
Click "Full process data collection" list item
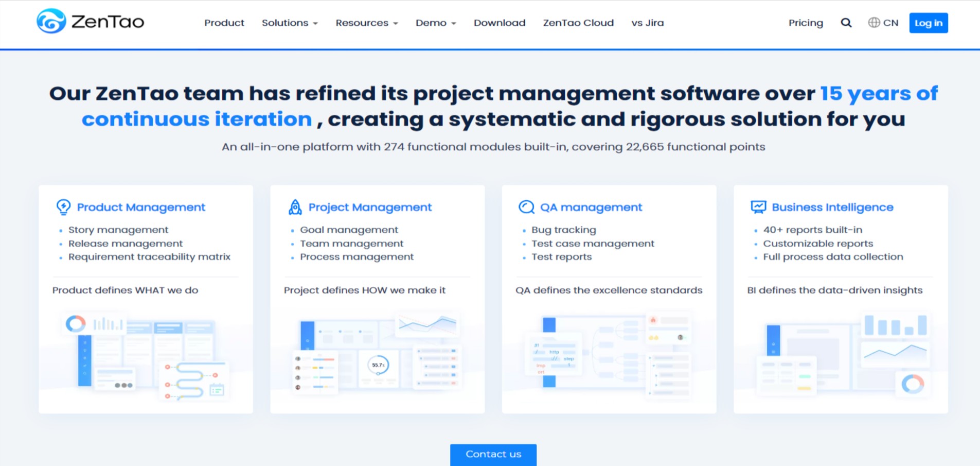pyautogui.click(x=833, y=256)
